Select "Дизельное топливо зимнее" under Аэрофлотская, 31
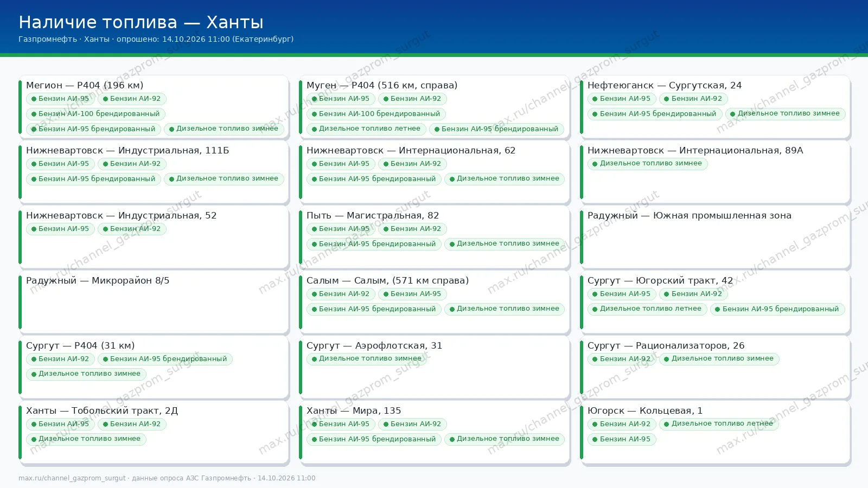Viewport: 868px width, 488px height. (366, 359)
